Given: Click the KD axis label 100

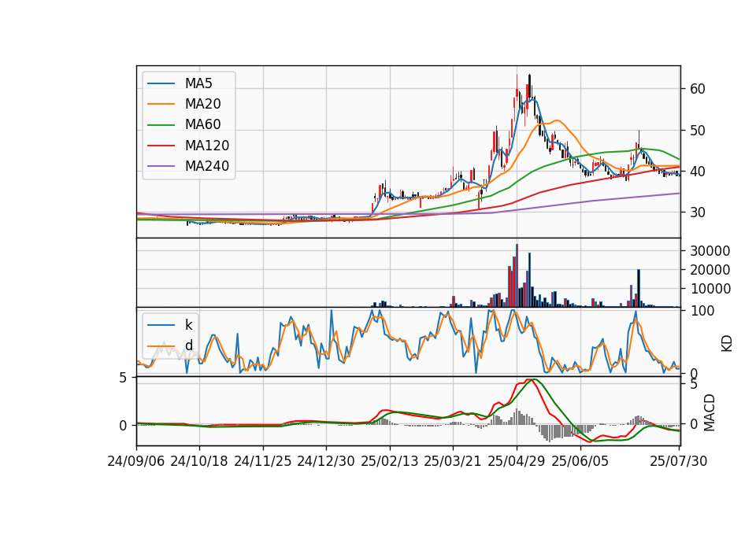Looking at the screenshot, I should 702,312.
